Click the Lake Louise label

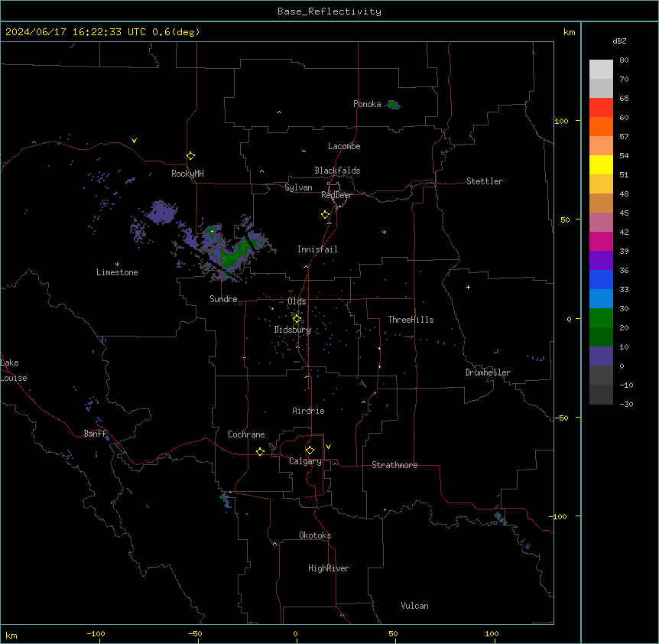tap(14, 370)
